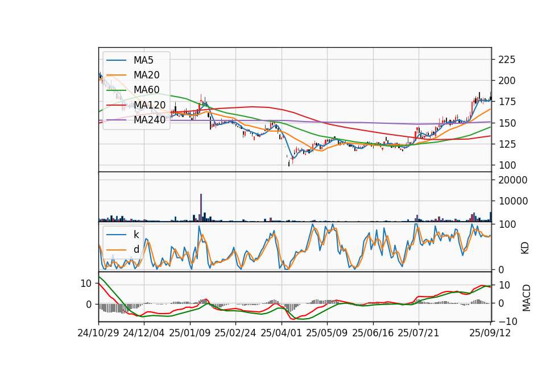Click the 25/01/09 date axis label

[190, 333]
